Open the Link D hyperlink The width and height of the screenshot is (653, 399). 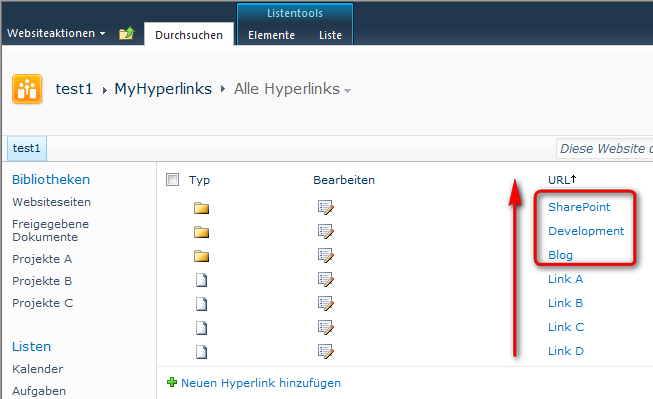coord(566,351)
